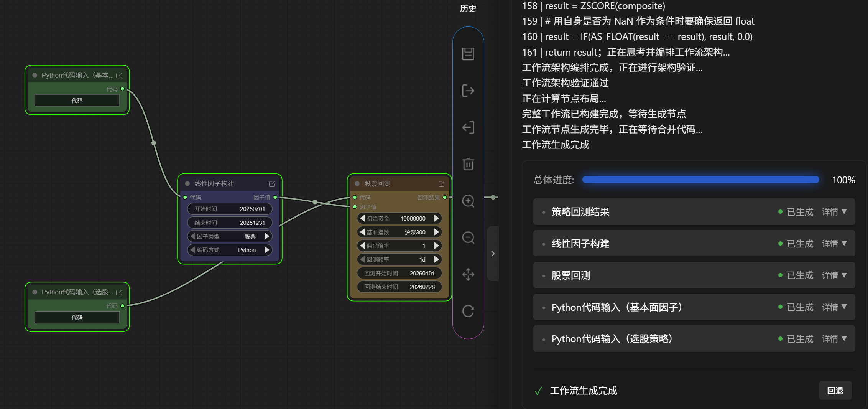Toggle status dot on 线性因子构建 node
This screenshot has width=868, height=409.
[187, 184]
